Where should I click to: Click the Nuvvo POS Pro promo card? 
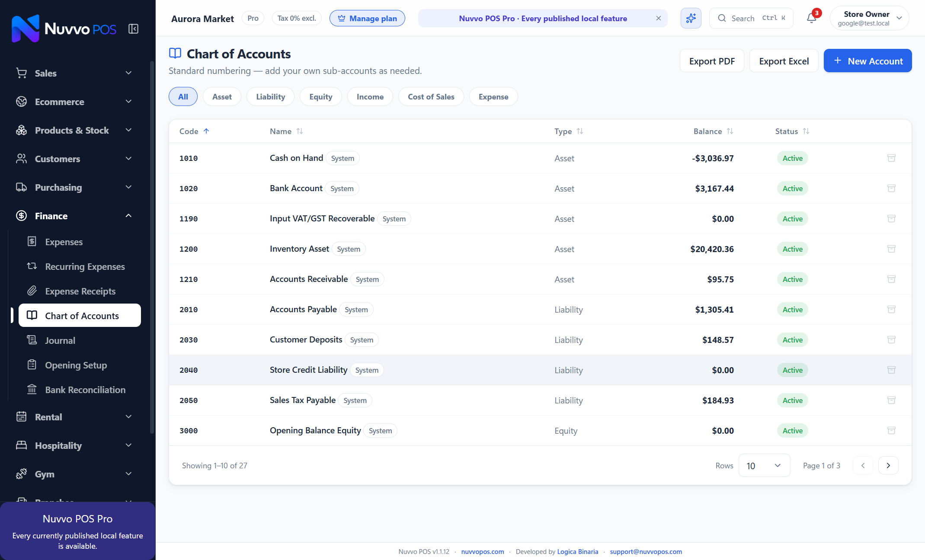click(78, 531)
